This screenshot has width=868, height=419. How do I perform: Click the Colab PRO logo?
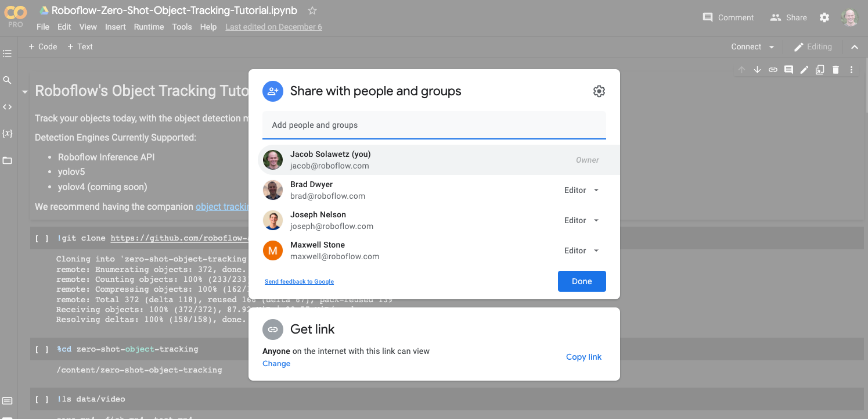15,16
